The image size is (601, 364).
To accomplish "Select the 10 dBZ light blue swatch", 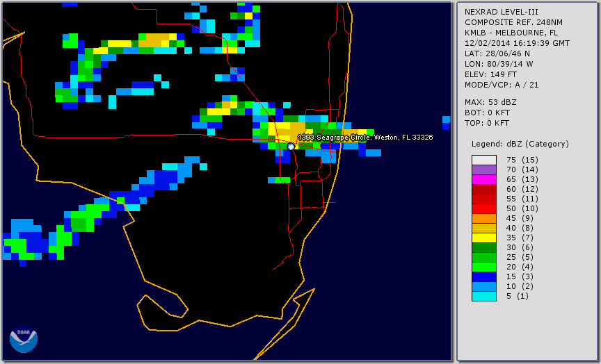I will (484, 287).
